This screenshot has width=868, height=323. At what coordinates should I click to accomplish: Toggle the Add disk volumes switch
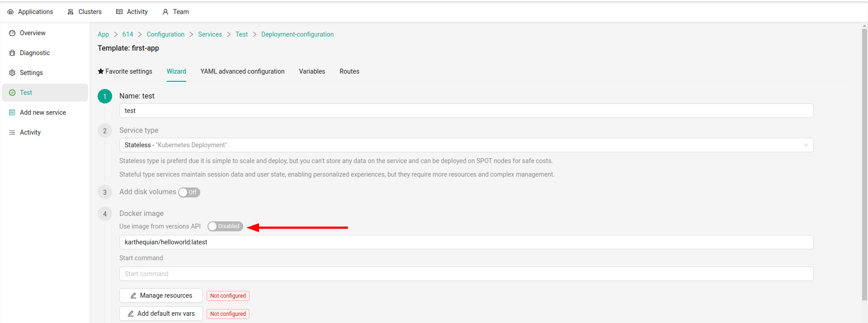click(189, 192)
